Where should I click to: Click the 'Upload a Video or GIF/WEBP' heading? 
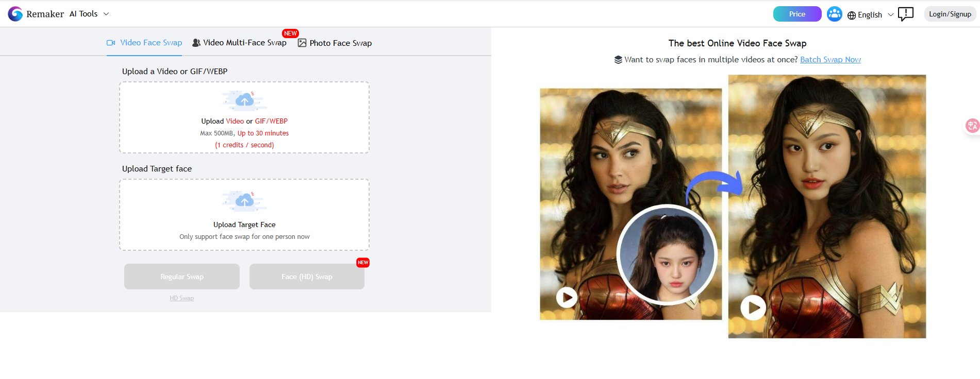point(175,72)
